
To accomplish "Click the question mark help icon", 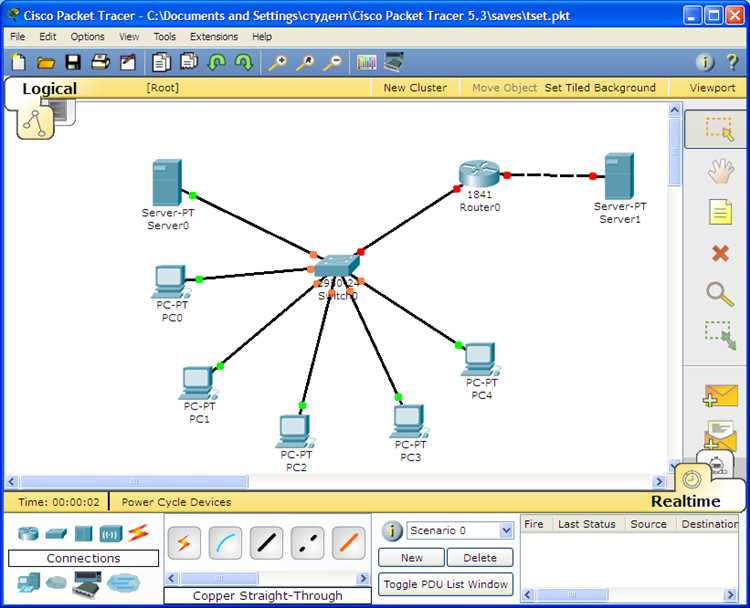I will coord(732,62).
